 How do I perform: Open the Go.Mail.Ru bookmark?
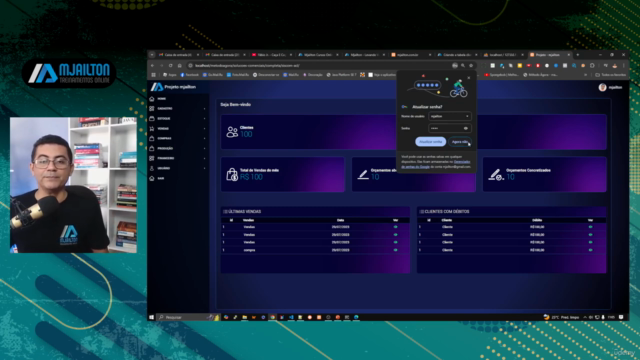pos(213,75)
